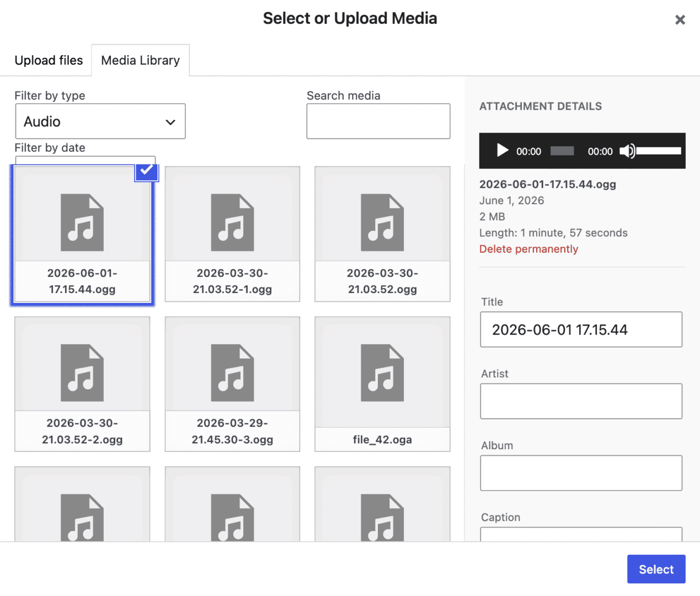Open the Filter by type dropdown

click(x=100, y=121)
